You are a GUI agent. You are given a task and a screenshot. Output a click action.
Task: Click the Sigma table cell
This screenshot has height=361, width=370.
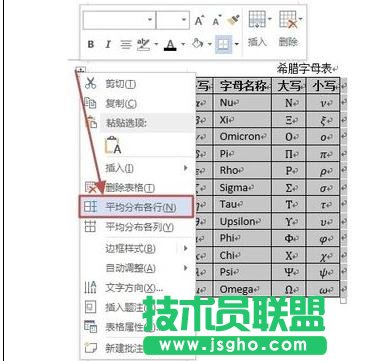pos(243,188)
